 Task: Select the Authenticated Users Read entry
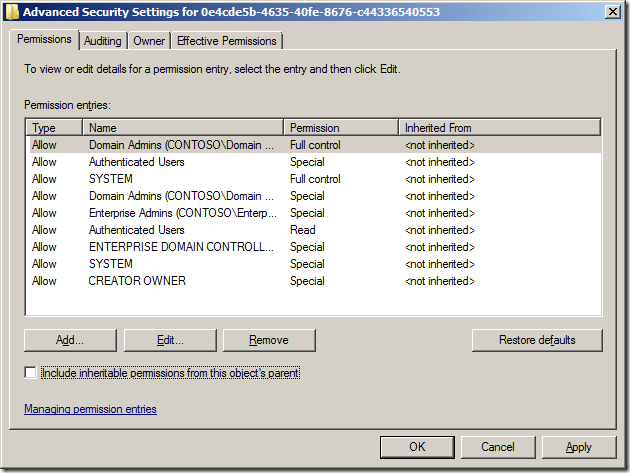pyautogui.click(x=136, y=230)
